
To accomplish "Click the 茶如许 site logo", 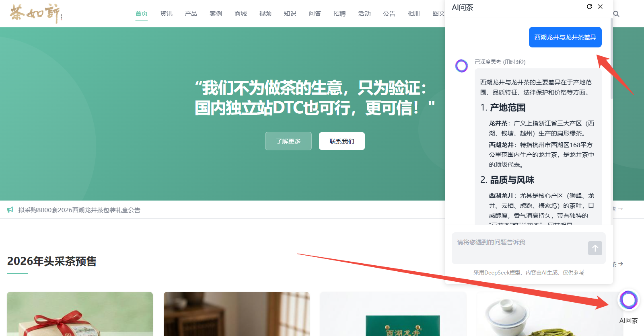I will click(35, 13).
